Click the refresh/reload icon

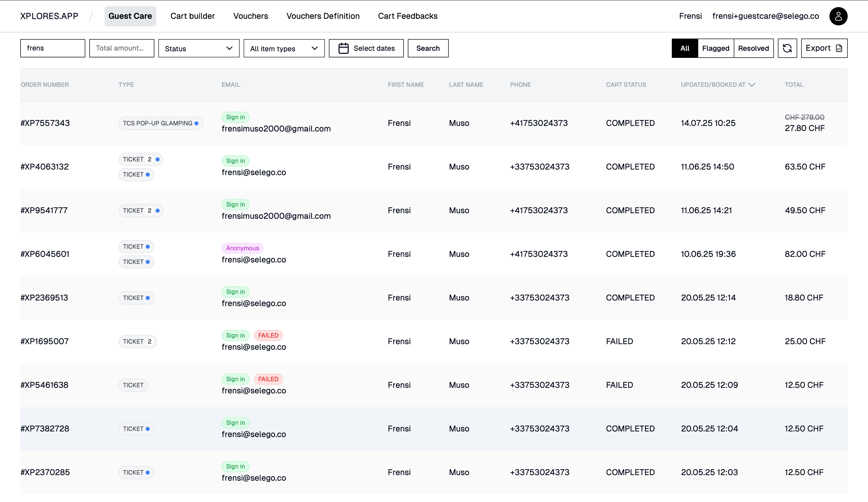pyautogui.click(x=787, y=48)
